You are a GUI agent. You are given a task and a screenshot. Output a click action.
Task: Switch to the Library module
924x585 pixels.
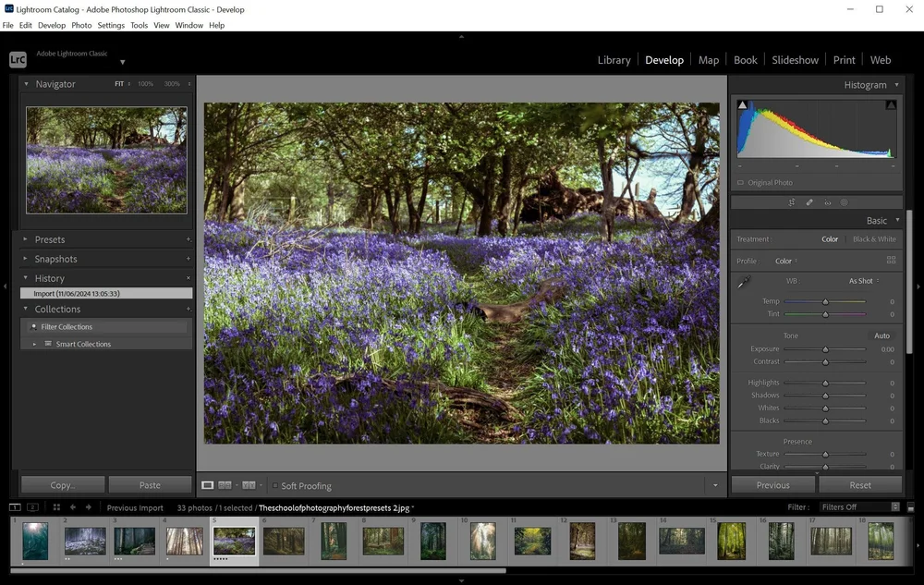tap(614, 59)
